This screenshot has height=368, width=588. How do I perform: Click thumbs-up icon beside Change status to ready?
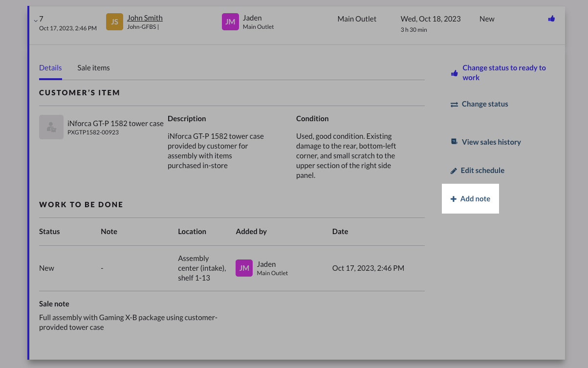pos(455,73)
